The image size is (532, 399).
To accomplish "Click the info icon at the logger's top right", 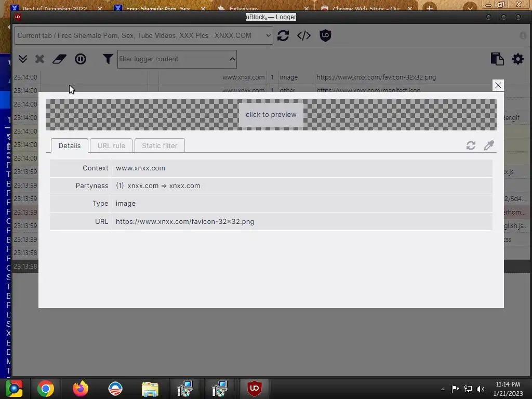I will pyautogui.click(x=523, y=36).
